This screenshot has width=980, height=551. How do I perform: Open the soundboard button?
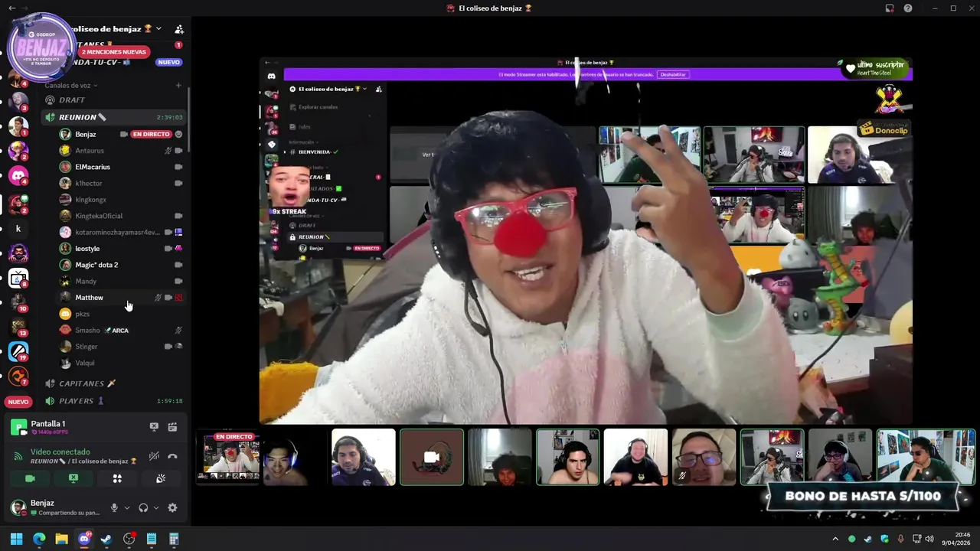[161, 478]
